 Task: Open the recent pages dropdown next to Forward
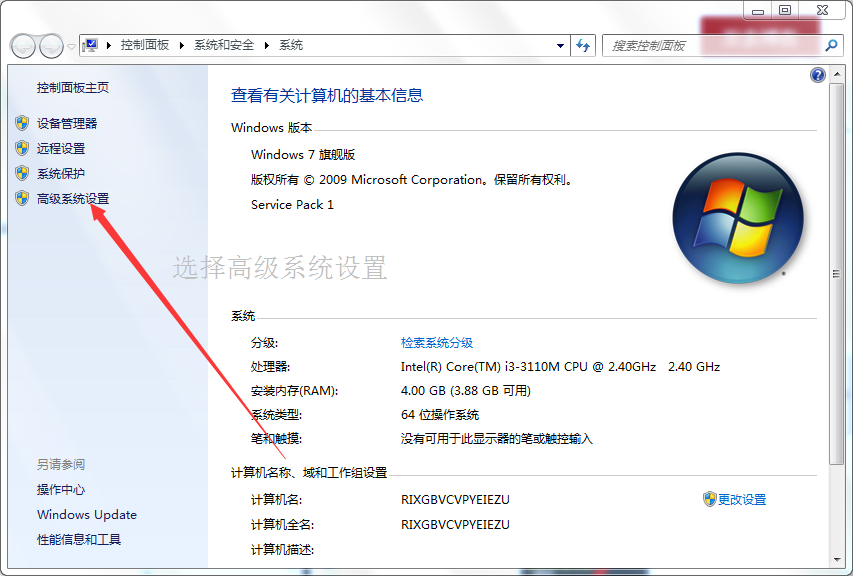click(x=71, y=47)
